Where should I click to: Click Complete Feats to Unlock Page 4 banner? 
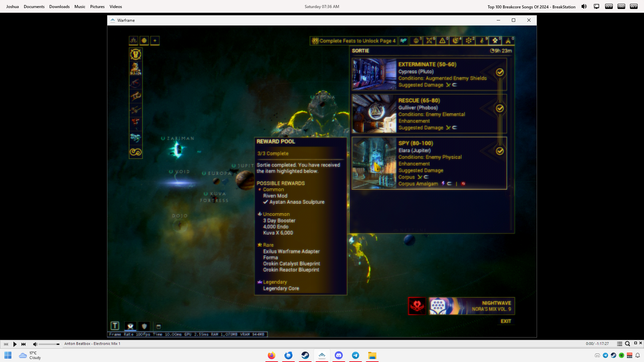tap(354, 41)
